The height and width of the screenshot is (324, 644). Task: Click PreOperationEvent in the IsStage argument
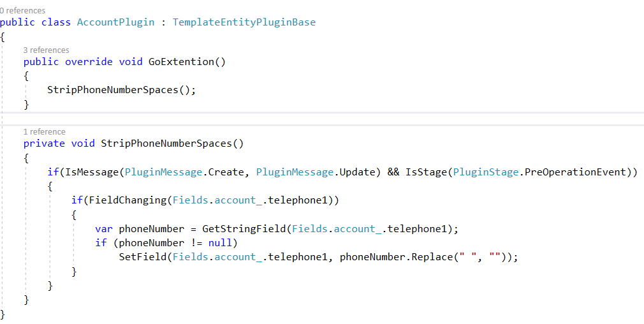577,172
